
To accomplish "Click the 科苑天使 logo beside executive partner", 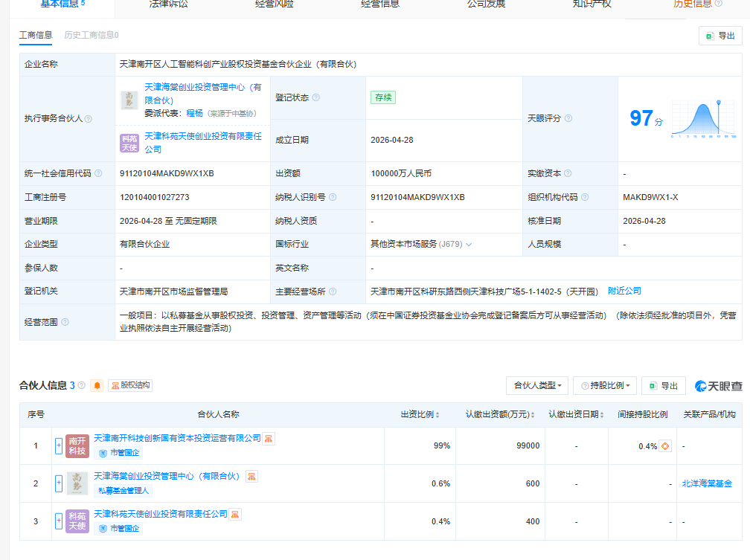I will (129, 144).
